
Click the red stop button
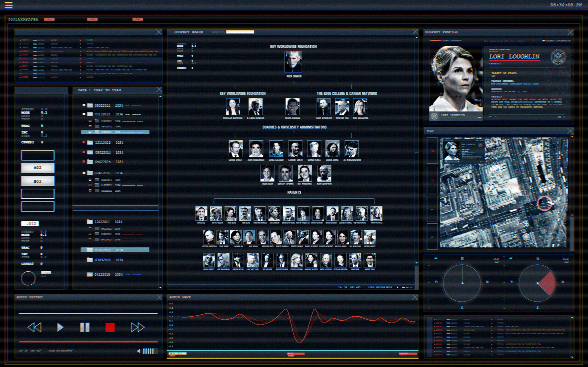[x=110, y=327]
